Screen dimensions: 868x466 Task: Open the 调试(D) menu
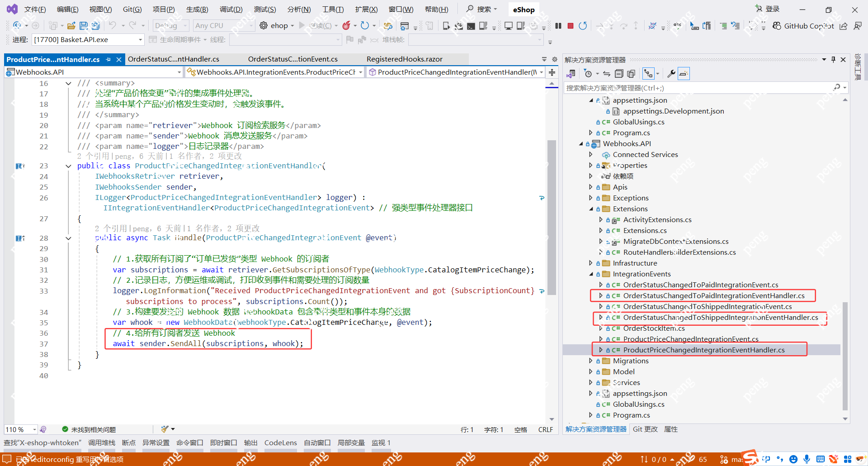pos(231,9)
